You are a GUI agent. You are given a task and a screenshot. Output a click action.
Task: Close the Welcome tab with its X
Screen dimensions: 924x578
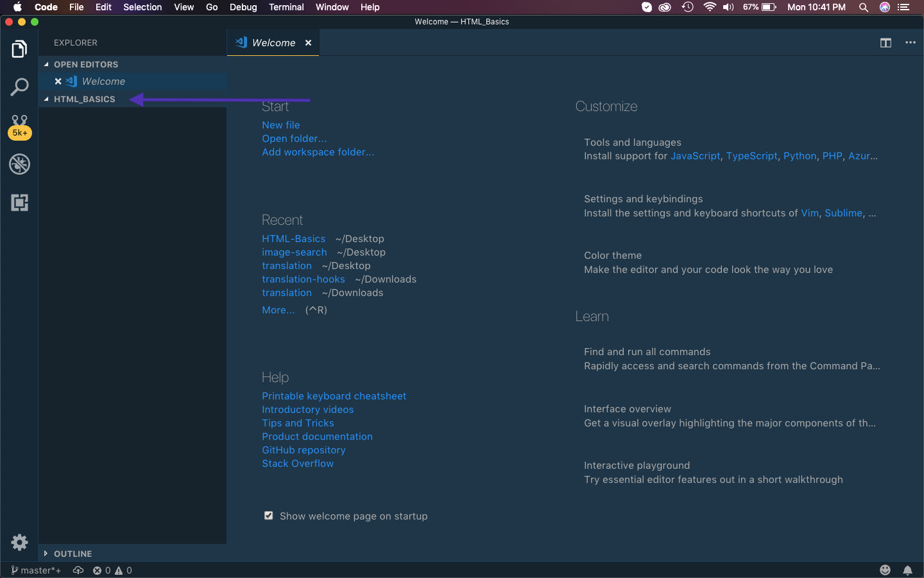[309, 43]
